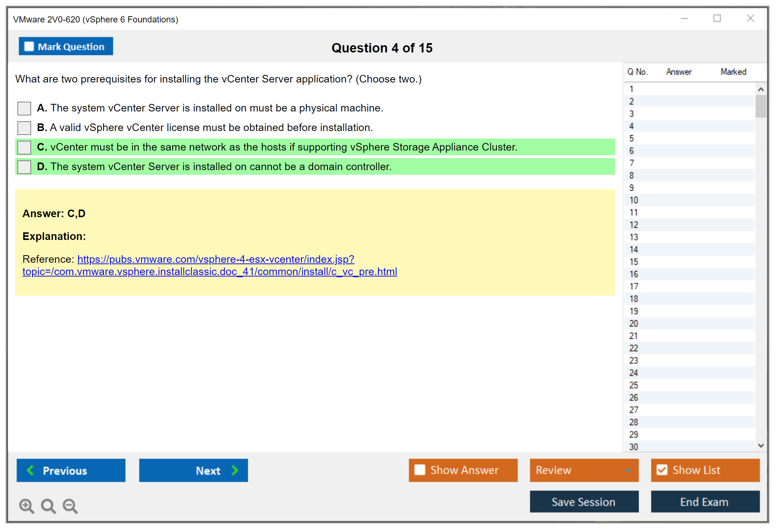This screenshot has width=778, height=532.
Task: Click the reset zoom magnifier icon
Action: pos(48,506)
